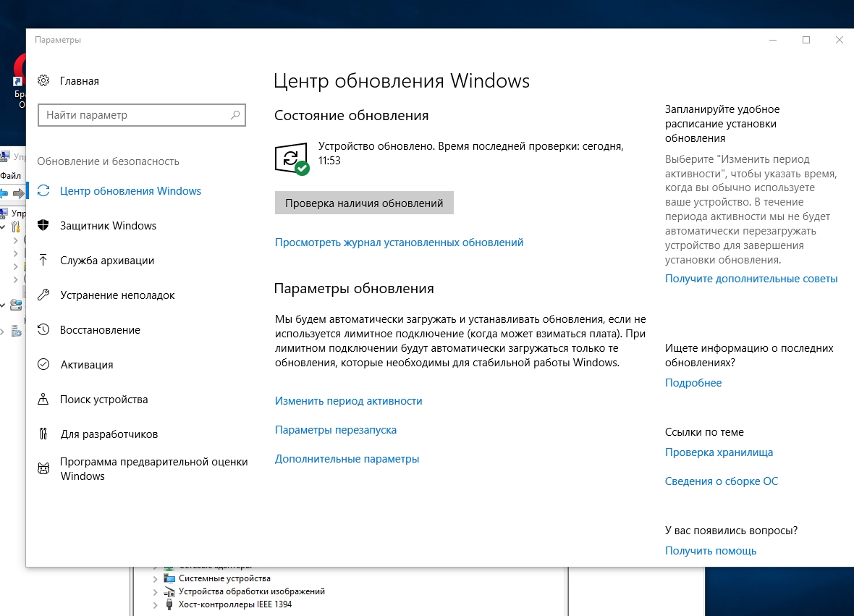Image resolution: width=854 pixels, height=616 pixels.
Task: Expand the Хост-контроллеры IEEE 1394 node
Action: coord(155,605)
